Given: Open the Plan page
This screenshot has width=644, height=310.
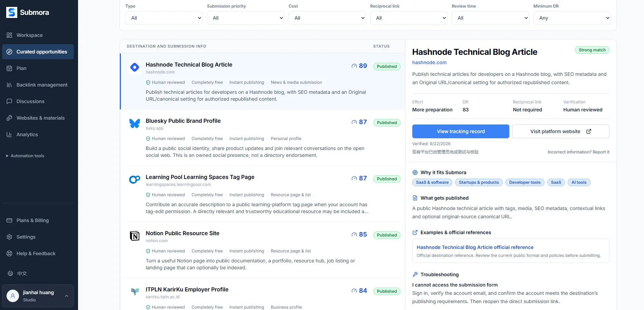Looking at the screenshot, I should (x=38, y=68).
